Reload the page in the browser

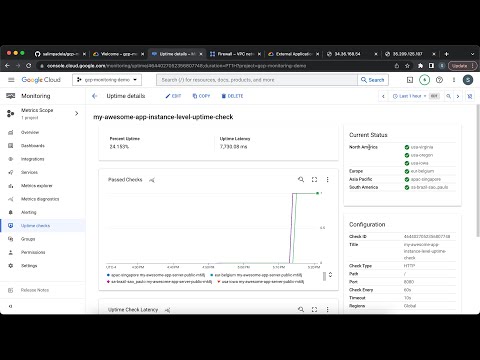click(29, 66)
